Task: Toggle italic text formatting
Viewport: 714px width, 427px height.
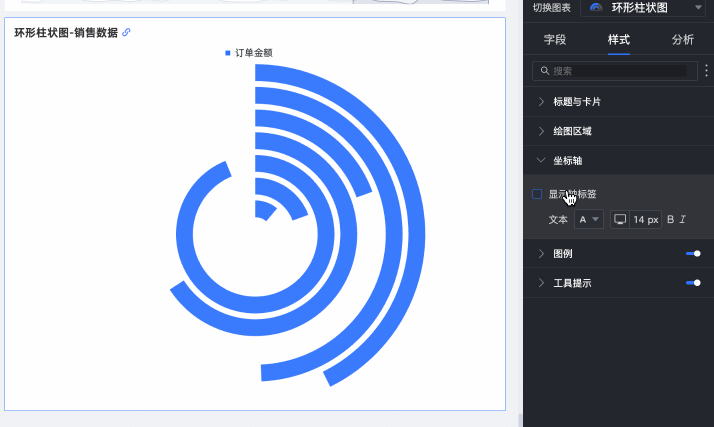Action: click(683, 219)
